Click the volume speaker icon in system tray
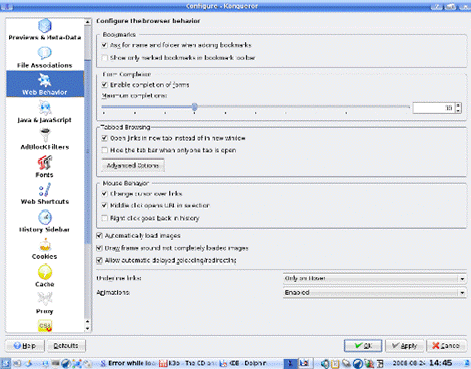This screenshot has width=471, height=369. (325, 363)
